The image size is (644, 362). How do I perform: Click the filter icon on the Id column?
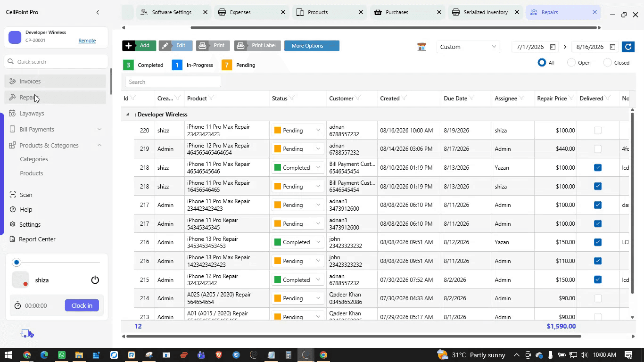point(133,98)
